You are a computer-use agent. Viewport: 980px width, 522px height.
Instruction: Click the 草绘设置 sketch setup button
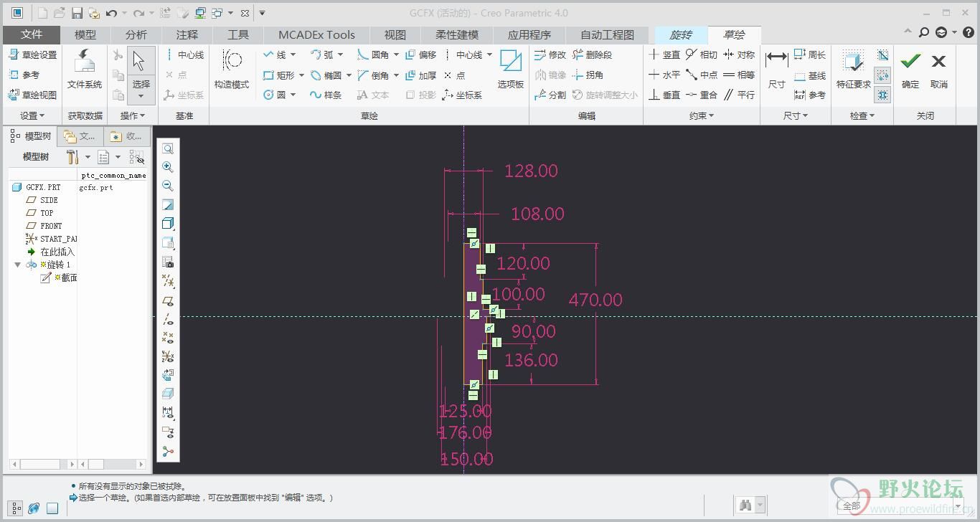32,54
